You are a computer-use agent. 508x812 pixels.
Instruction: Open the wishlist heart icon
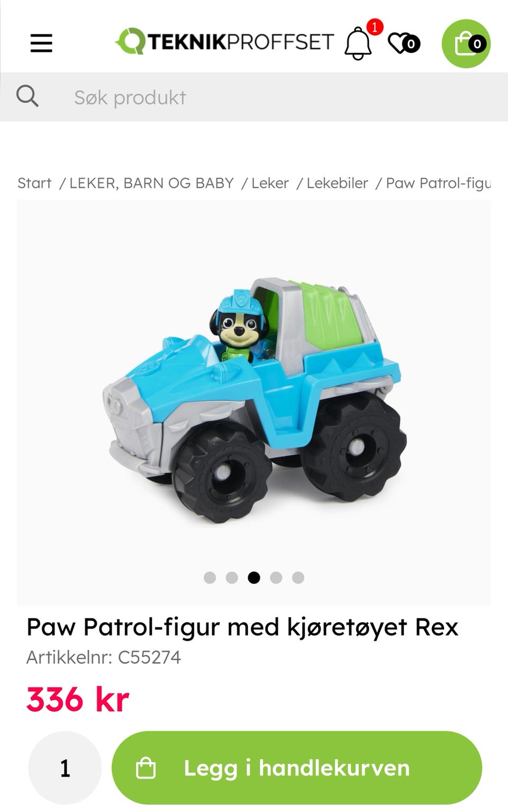click(404, 43)
